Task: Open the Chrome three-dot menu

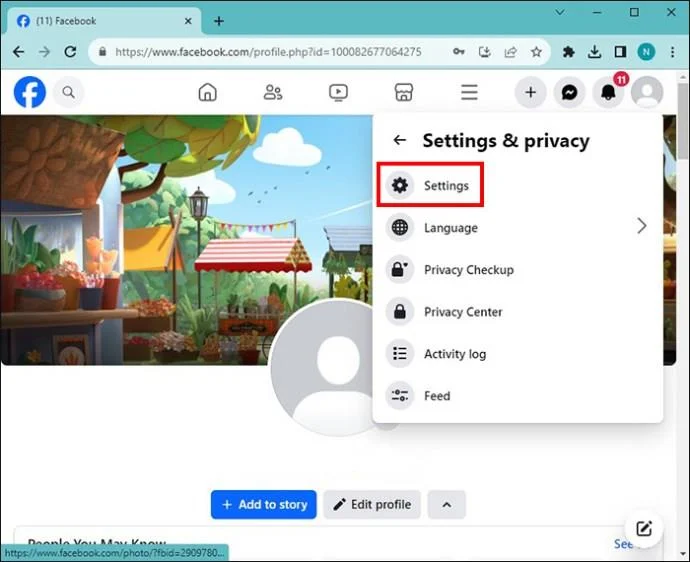Action: tap(672, 52)
